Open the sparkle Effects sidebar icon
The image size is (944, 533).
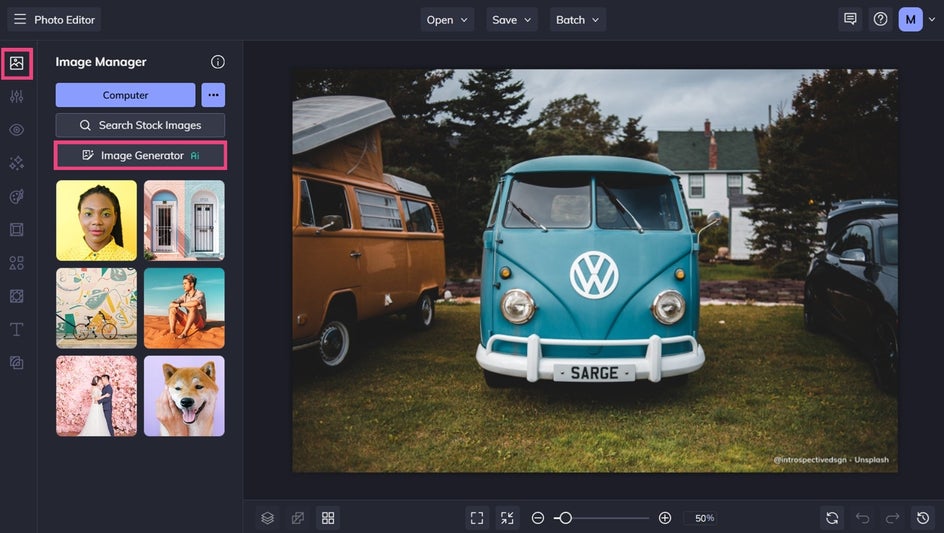[17, 163]
